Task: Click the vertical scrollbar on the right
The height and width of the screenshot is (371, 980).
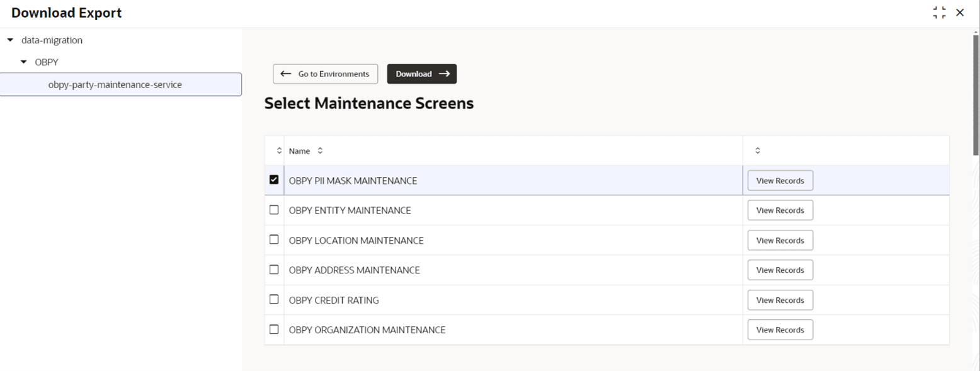Action: point(976,94)
